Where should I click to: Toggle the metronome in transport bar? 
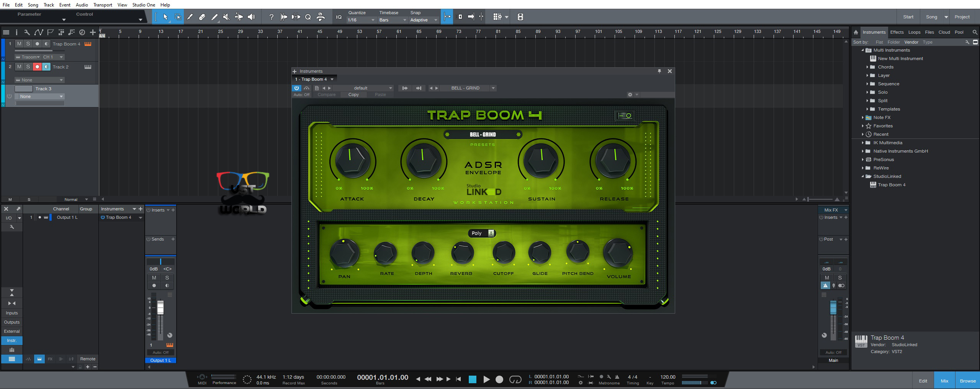[x=617, y=377]
